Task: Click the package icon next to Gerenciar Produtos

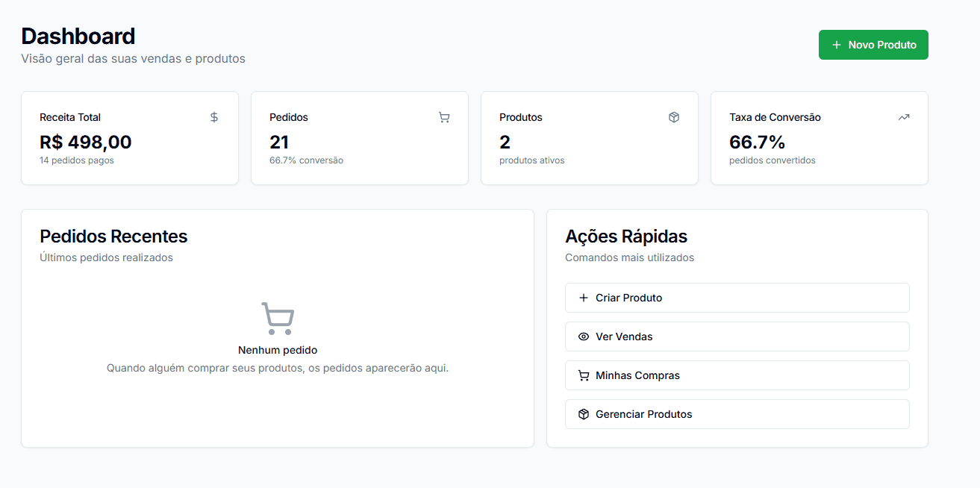Action: click(x=583, y=414)
